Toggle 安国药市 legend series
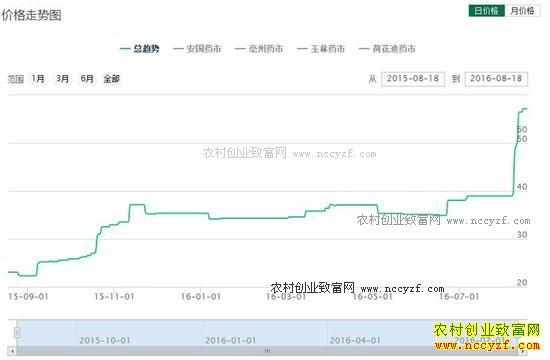550x360 pixels. pyautogui.click(x=197, y=49)
